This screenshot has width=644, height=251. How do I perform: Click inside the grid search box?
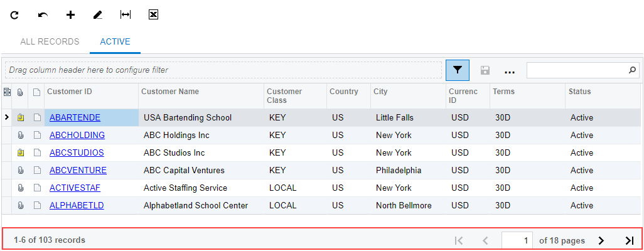click(x=576, y=70)
